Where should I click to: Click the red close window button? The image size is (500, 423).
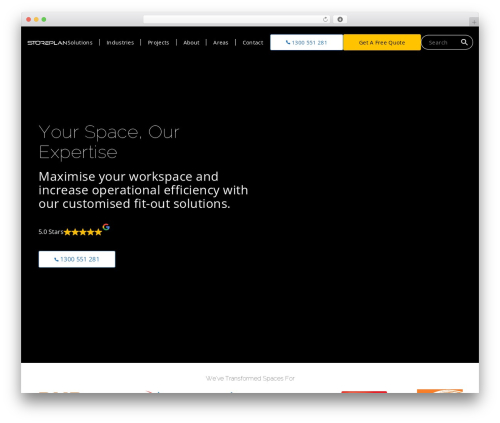(29, 19)
